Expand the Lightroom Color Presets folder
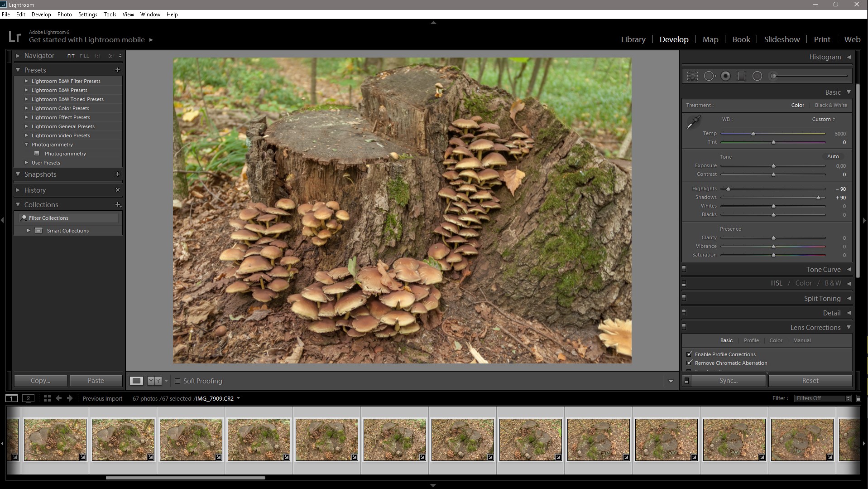 [26, 108]
